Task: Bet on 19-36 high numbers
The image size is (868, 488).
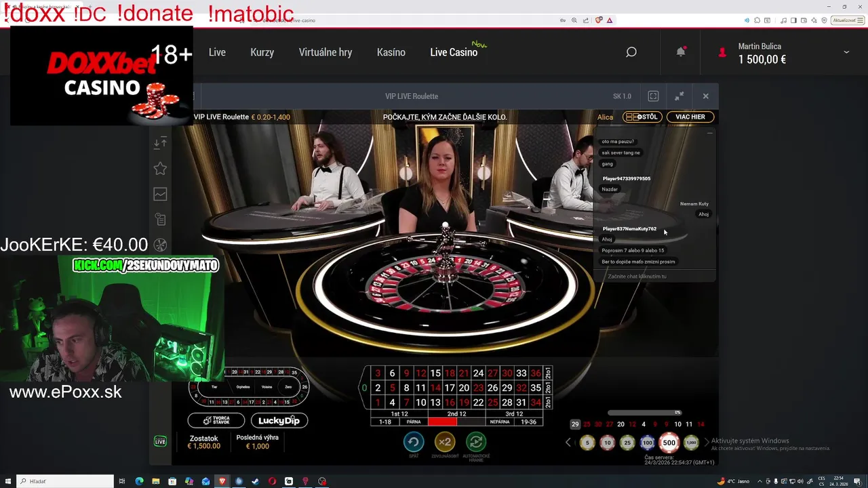Action: point(528,422)
